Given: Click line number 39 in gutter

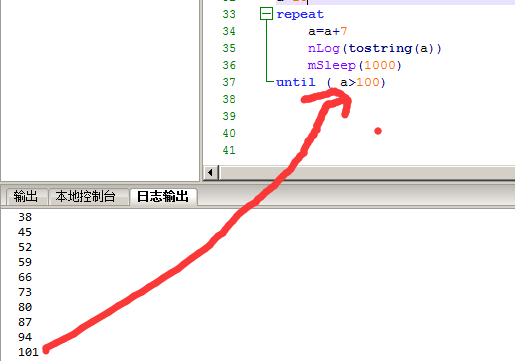Looking at the screenshot, I should tap(229, 116).
